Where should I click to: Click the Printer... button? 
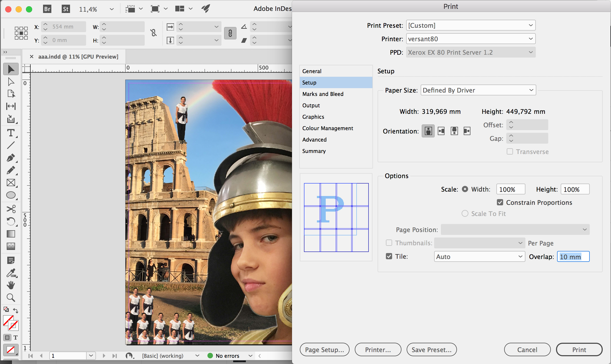378,350
